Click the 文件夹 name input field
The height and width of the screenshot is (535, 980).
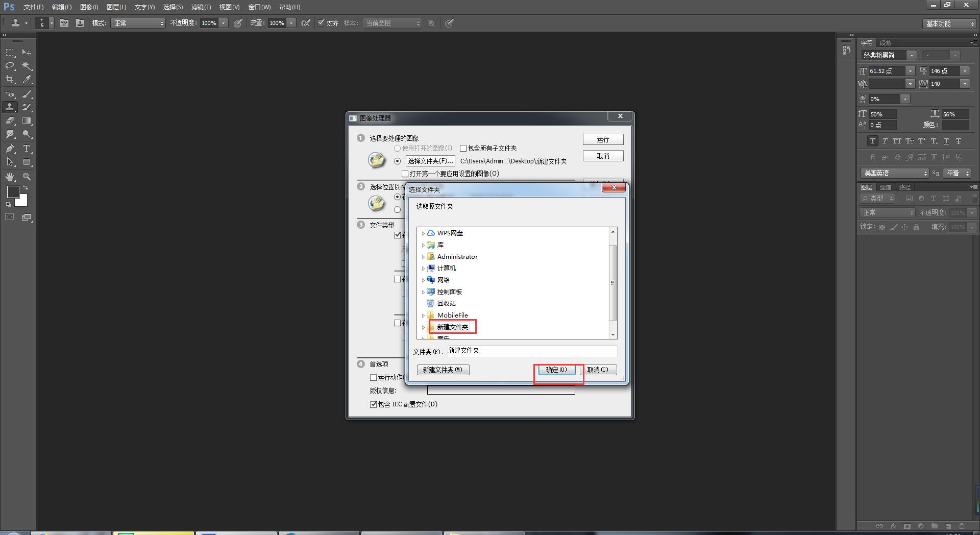pyautogui.click(x=532, y=351)
